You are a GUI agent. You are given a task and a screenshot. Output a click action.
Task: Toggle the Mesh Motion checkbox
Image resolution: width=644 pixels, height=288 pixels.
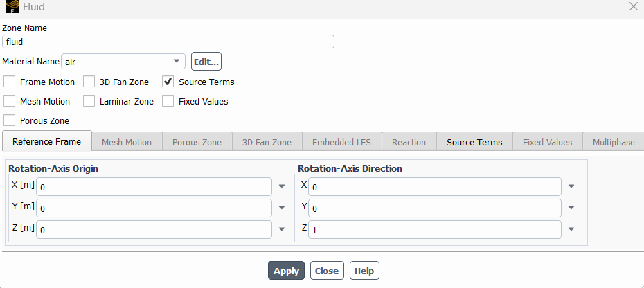pyautogui.click(x=10, y=101)
